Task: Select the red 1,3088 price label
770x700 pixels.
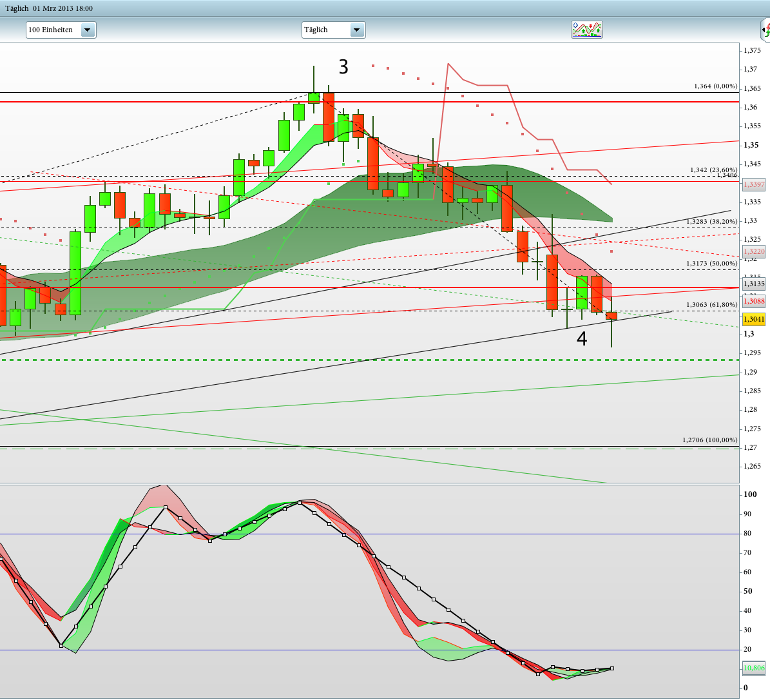Action: point(754,301)
